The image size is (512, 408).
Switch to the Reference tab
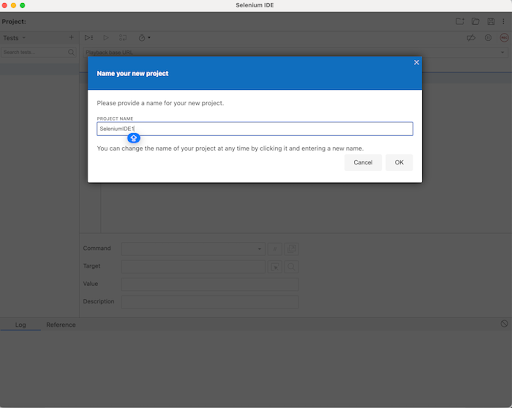[x=61, y=325]
